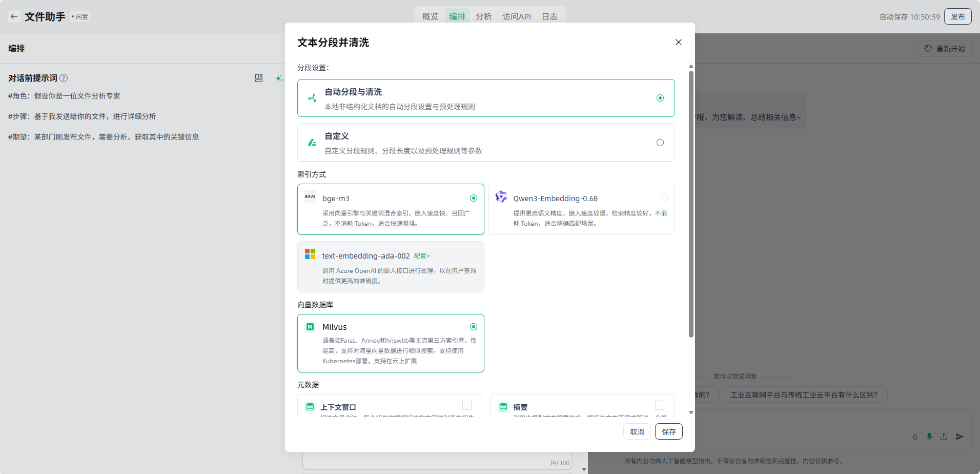Close the 文本分段并清洗 dialog
The image size is (980, 474).
(678, 42)
